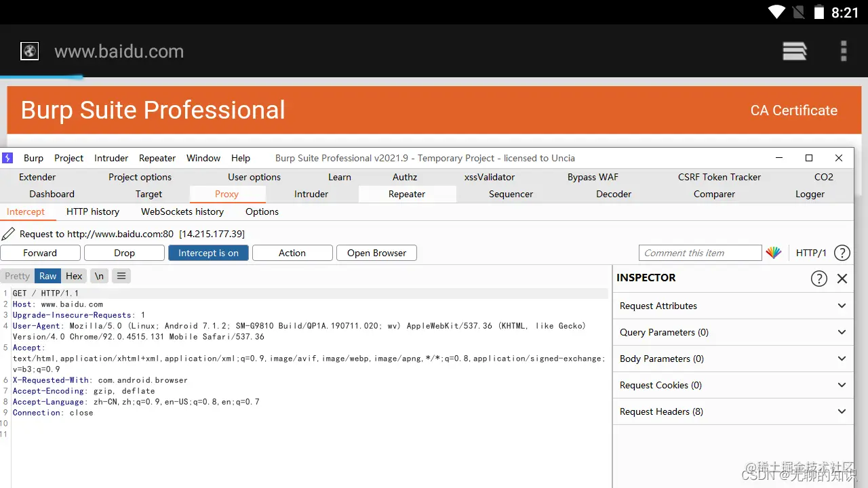Tap the no-SIM signal status icon
Screen dimensions: 868x488
point(798,12)
